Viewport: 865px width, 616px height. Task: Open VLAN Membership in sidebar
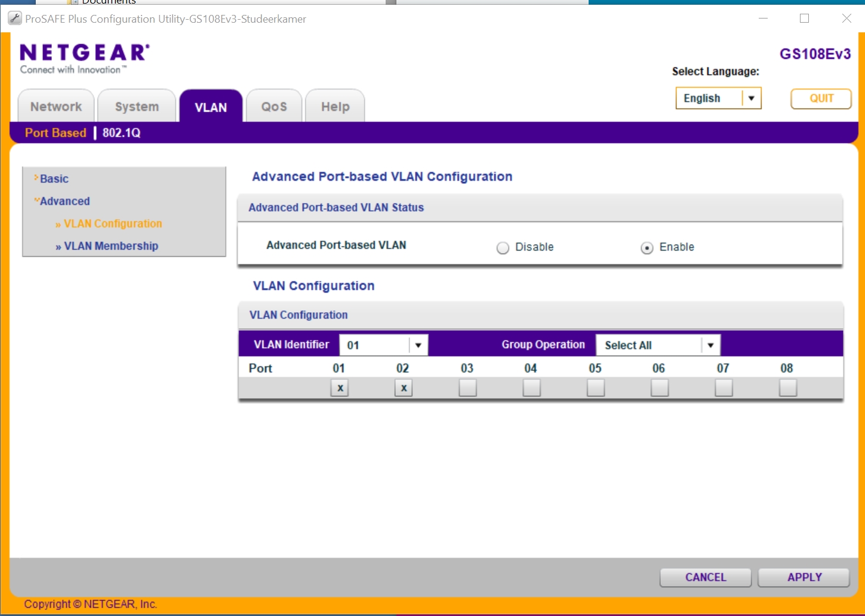(111, 247)
